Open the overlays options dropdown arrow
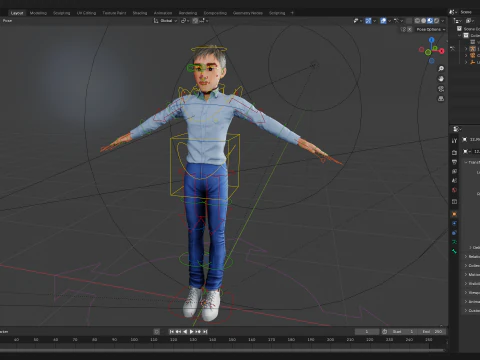 click(389, 21)
